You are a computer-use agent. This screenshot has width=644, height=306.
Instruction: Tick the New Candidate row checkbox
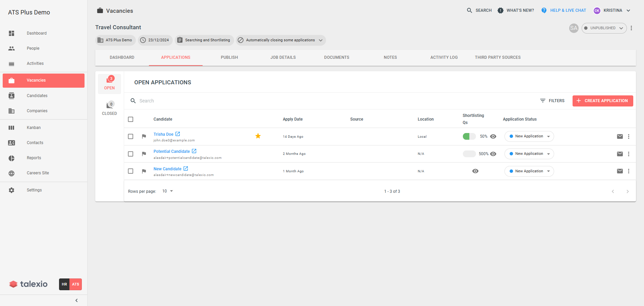130,171
